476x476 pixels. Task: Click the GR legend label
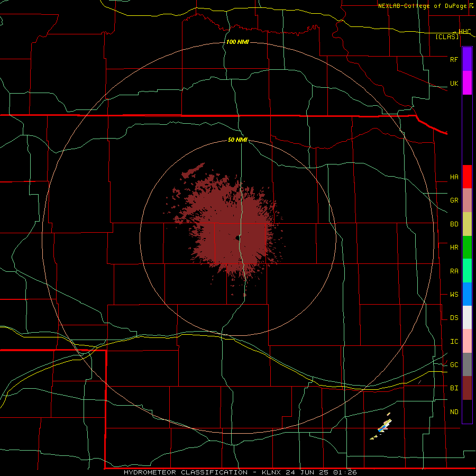tap(454, 200)
